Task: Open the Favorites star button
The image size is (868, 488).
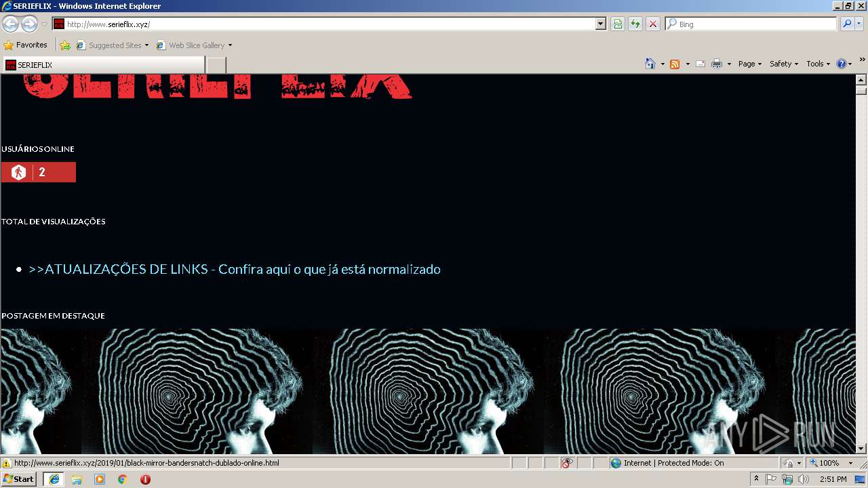Action: (x=26, y=45)
